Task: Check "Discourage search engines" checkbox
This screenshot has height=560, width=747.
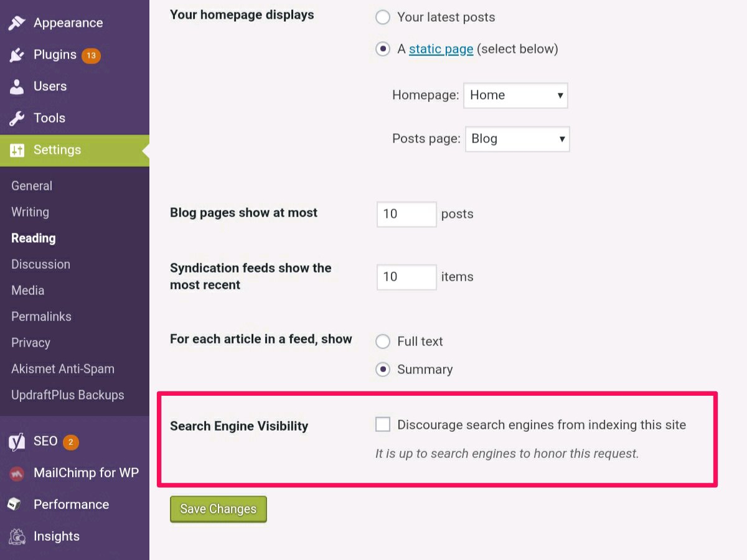Action: (x=383, y=425)
